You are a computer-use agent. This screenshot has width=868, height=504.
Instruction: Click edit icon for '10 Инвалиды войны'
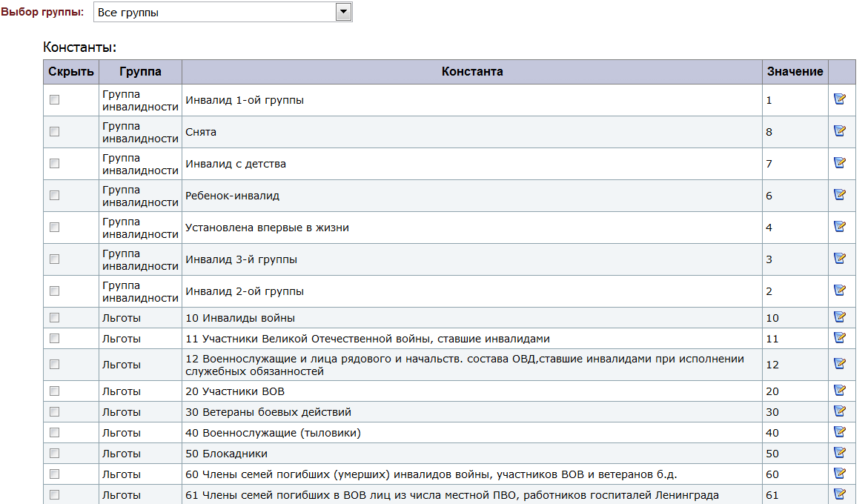click(x=840, y=317)
